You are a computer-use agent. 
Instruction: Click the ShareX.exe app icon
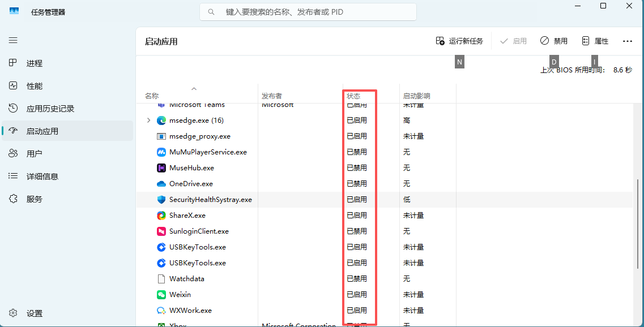(161, 216)
